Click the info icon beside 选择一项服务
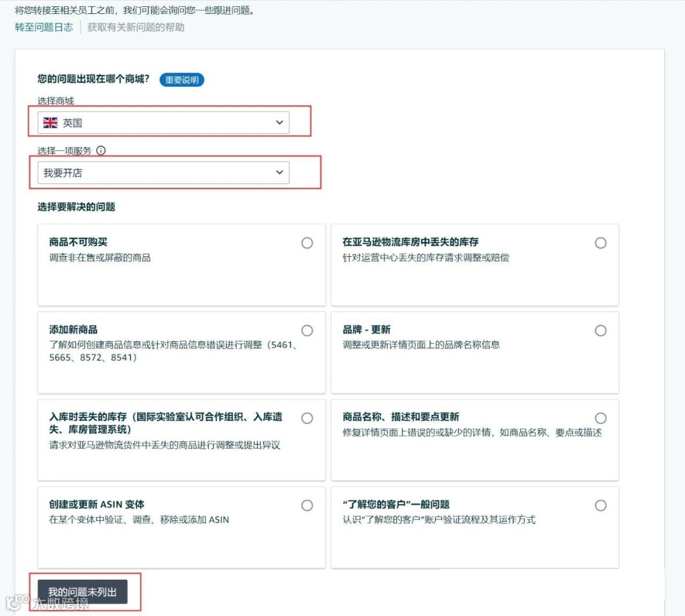This screenshot has height=616, width=685. 101,151
